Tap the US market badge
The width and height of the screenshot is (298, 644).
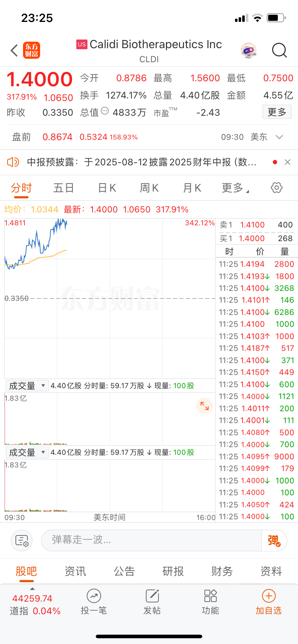pyautogui.click(x=82, y=44)
